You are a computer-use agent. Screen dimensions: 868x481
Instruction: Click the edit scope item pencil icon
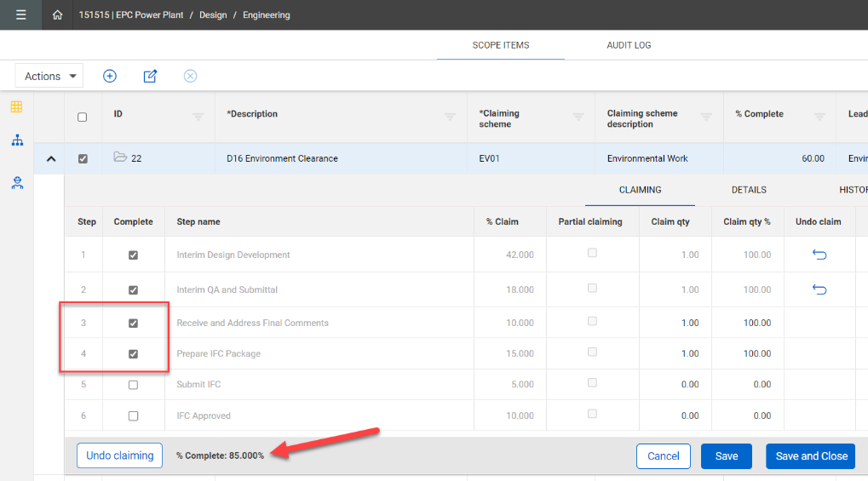[150, 76]
